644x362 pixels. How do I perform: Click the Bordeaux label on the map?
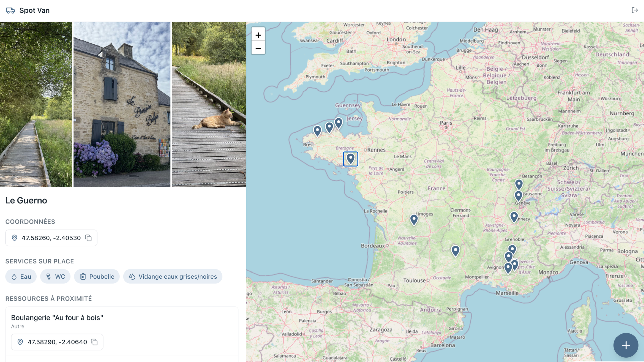[373, 246]
